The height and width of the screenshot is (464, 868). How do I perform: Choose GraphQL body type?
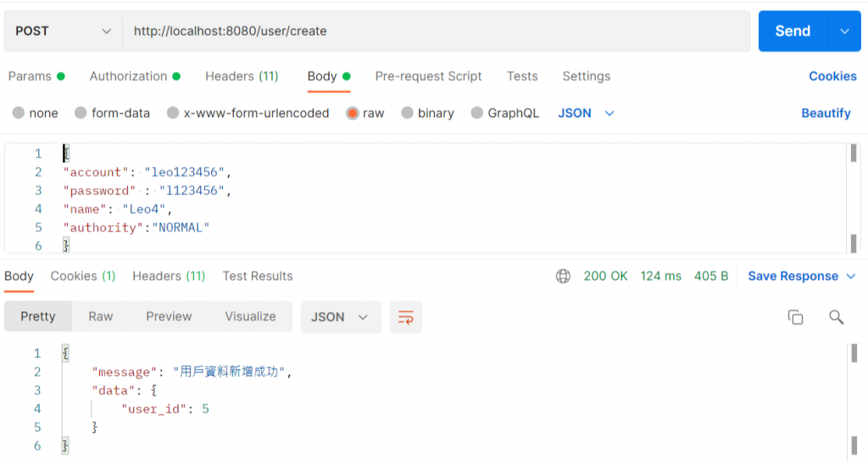(x=476, y=113)
